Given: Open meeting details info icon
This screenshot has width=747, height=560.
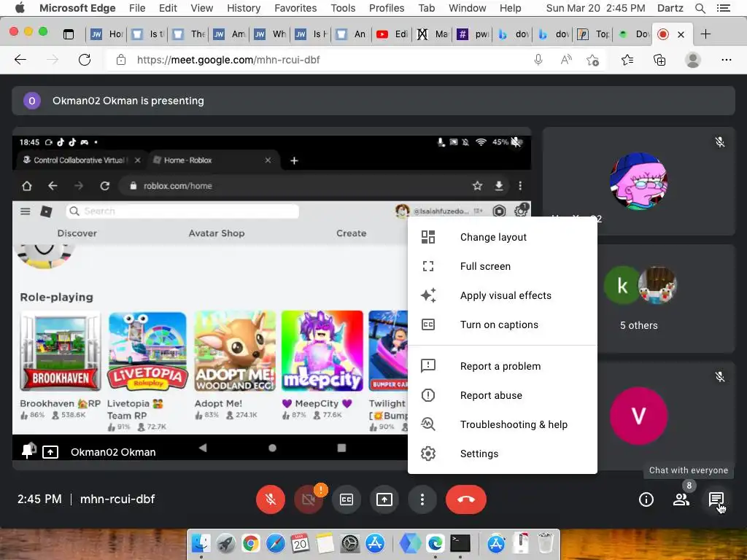Looking at the screenshot, I should (x=646, y=499).
